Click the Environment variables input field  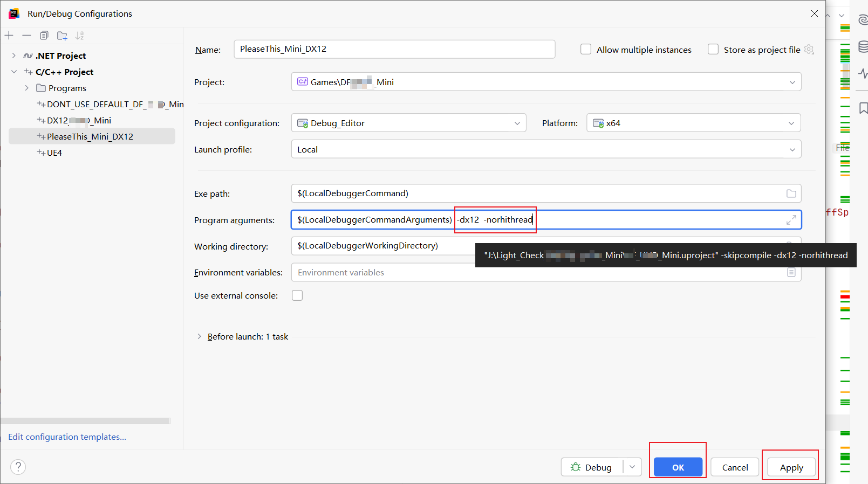[x=546, y=273]
